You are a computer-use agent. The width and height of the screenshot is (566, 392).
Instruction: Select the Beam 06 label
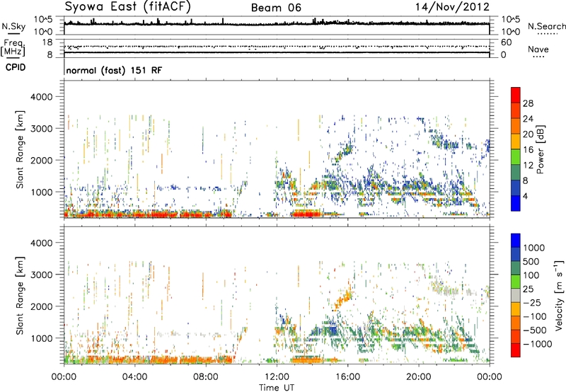[276, 8]
